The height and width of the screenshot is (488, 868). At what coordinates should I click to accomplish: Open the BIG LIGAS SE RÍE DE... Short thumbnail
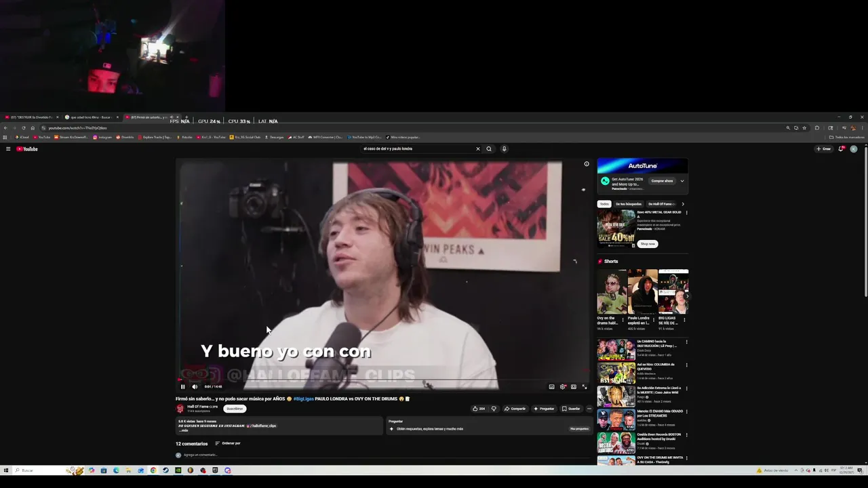(673, 291)
